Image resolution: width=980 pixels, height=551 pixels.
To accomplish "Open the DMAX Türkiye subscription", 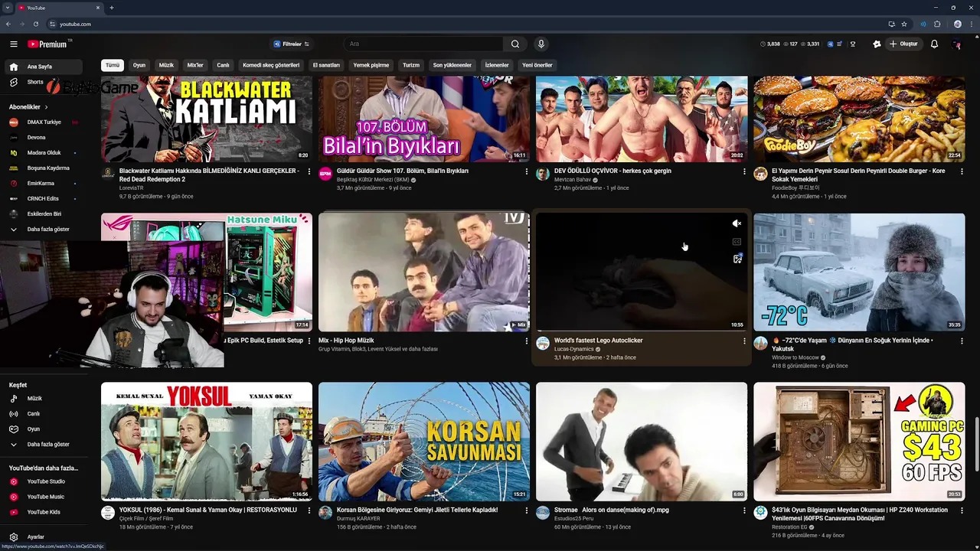I will click(x=43, y=122).
